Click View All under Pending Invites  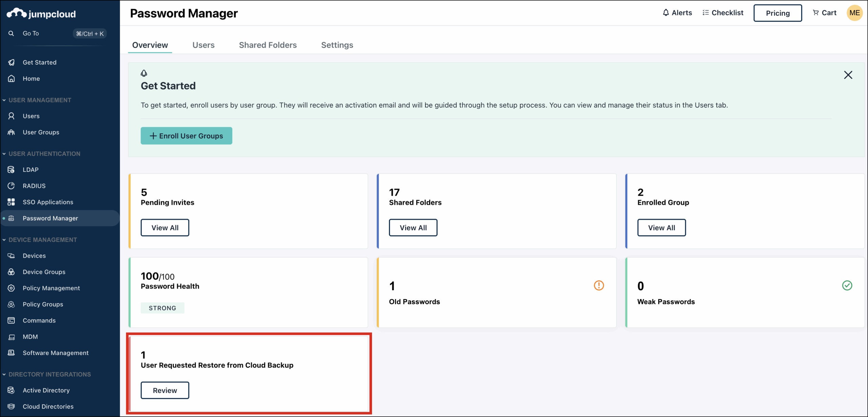[165, 228]
